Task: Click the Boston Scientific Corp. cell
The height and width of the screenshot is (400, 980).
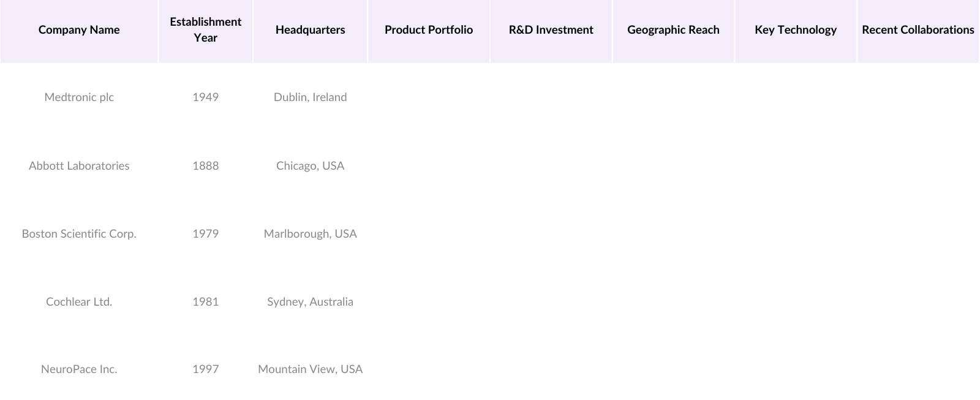Action: (79, 234)
